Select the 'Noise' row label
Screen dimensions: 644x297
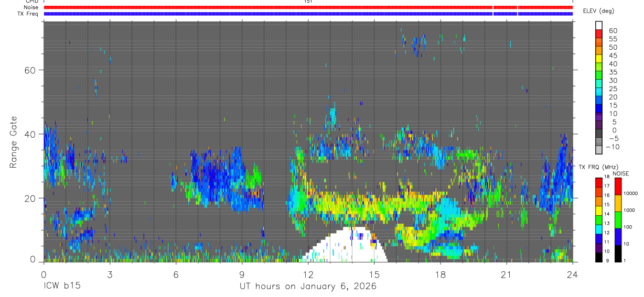pos(31,7)
